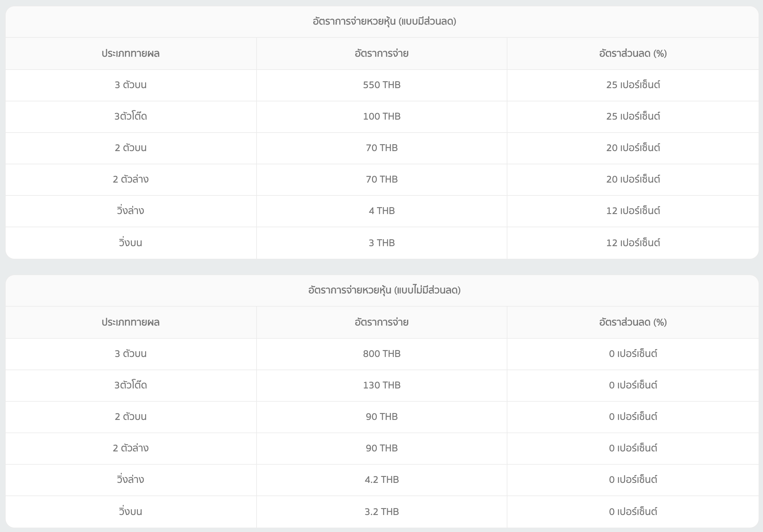
Task: Click the 3 ตัวบน row with 25 เปอร์เซ็นต์
Action: (131, 85)
